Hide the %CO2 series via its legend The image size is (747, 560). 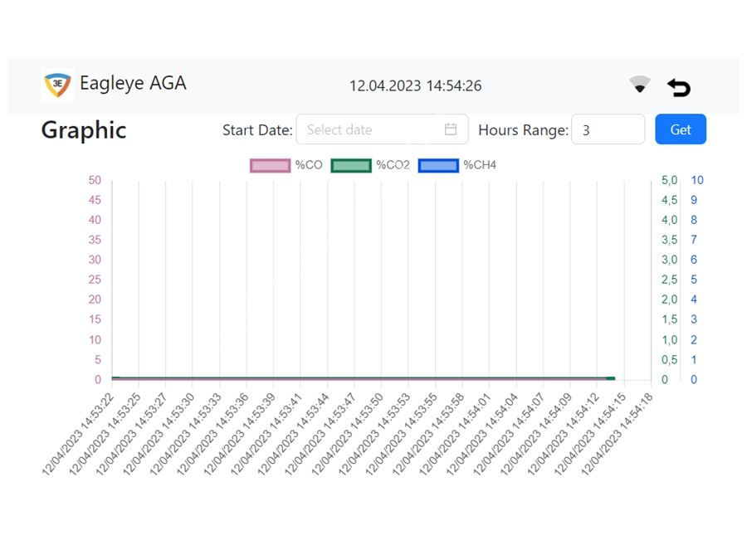(370, 165)
